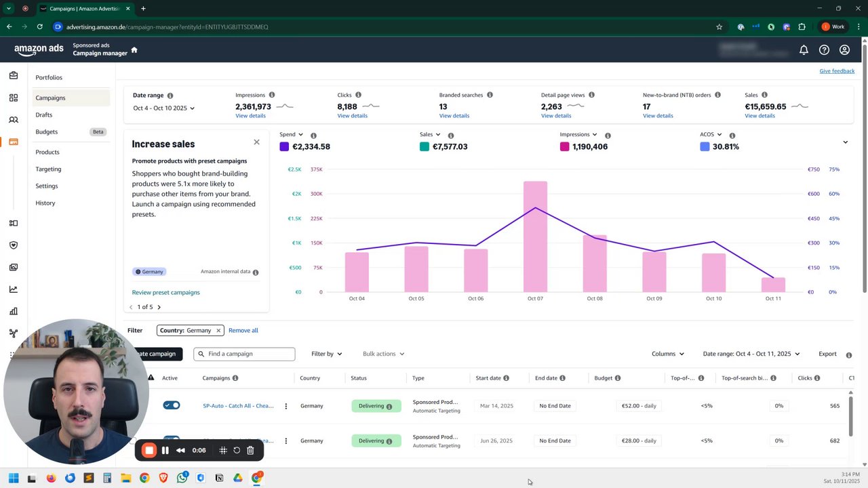868x488 pixels.
Task: Open WhatsApp from the Windows taskbar
Action: (182, 478)
